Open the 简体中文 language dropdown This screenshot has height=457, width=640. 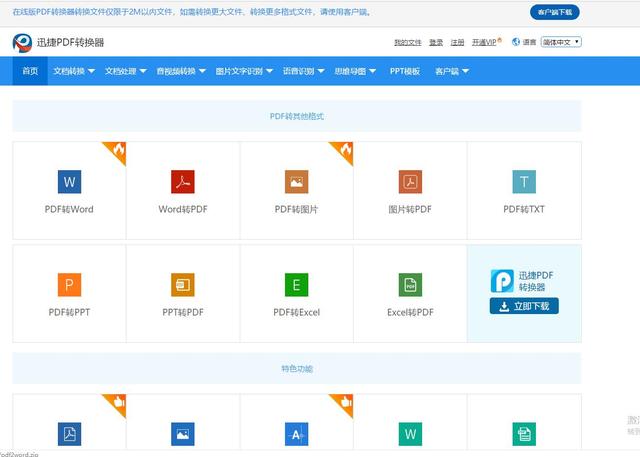(x=561, y=42)
